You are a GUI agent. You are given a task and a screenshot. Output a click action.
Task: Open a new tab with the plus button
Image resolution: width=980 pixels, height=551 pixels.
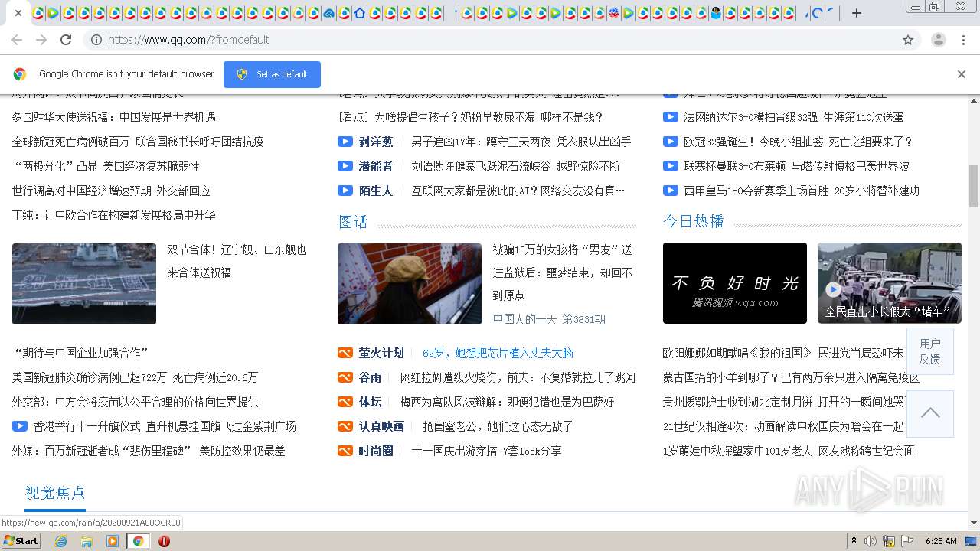point(857,13)
